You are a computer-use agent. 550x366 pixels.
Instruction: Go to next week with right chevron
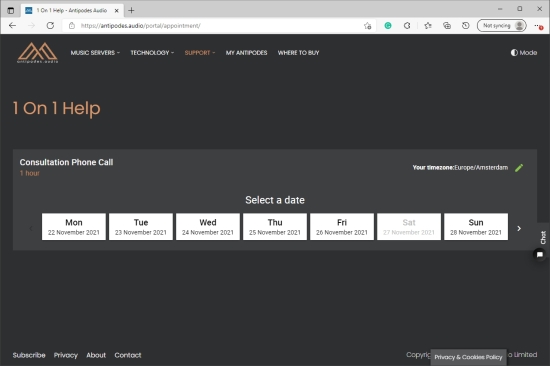coord(519,228)
